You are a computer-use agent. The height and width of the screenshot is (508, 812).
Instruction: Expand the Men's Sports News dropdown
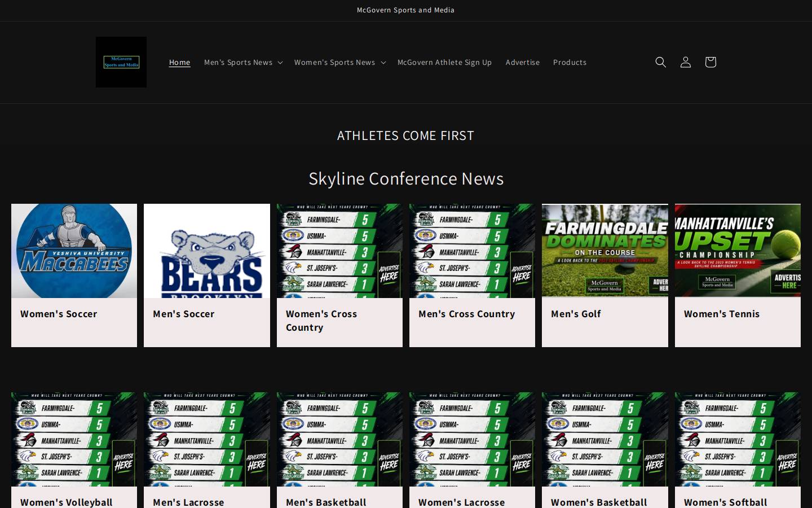coord(243,62)
